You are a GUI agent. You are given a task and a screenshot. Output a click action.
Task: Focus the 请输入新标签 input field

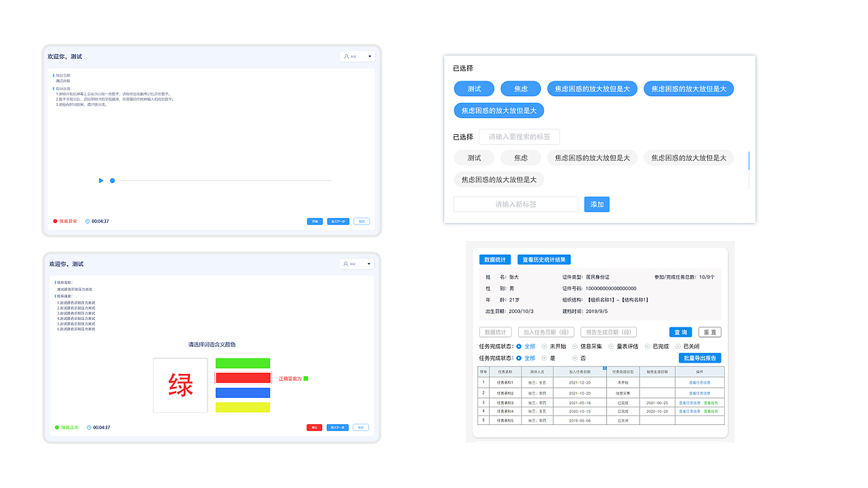coord(516,204)
